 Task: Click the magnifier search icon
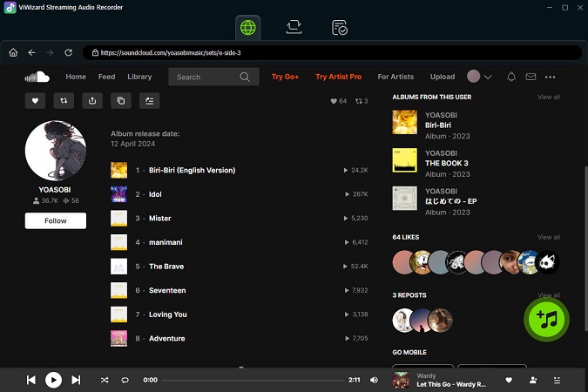point(245,77)
